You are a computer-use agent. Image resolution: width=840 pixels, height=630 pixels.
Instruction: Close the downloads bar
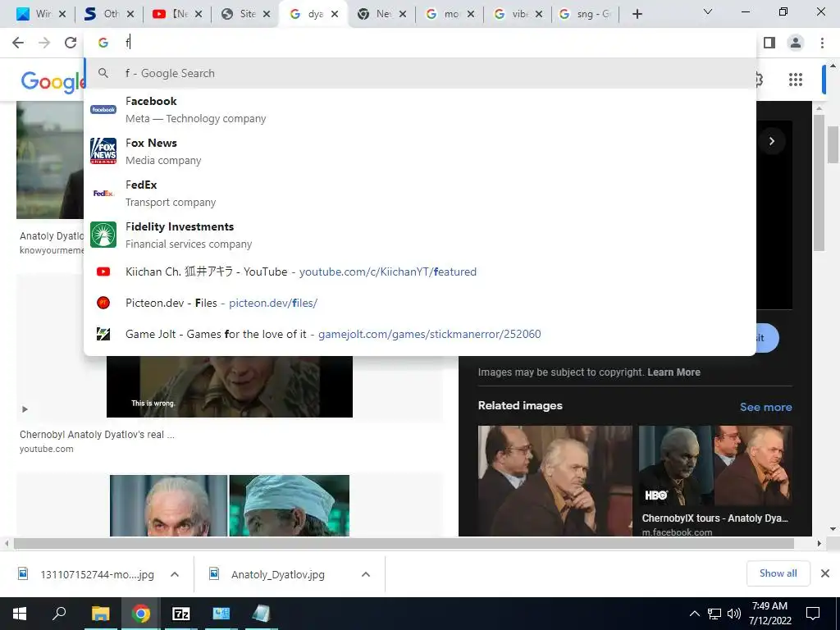coord(825,573)
